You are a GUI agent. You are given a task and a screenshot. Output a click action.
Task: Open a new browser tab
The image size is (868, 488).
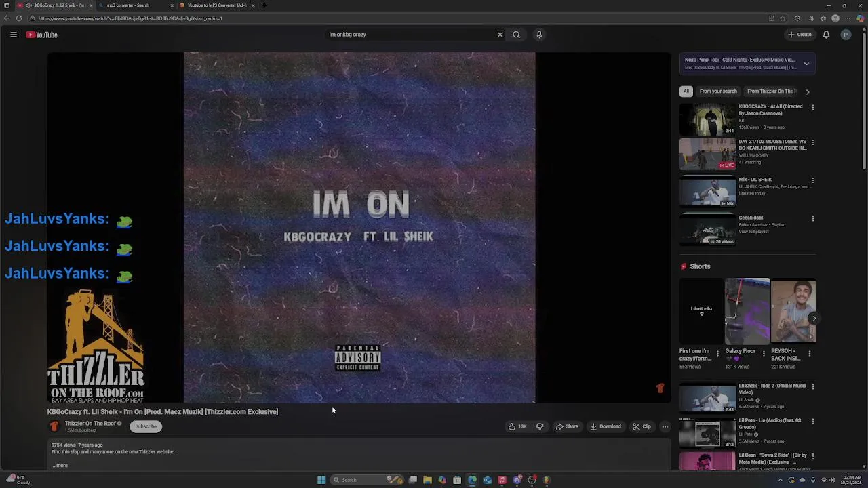264,5
